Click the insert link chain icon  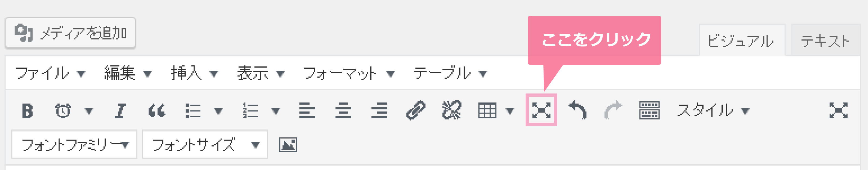click(416, 111)
